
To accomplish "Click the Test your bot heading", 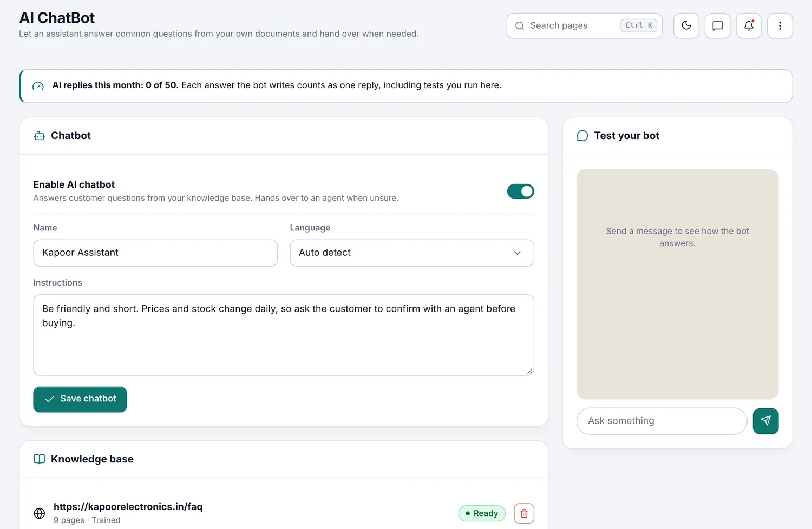I will (x=627, y=136).
